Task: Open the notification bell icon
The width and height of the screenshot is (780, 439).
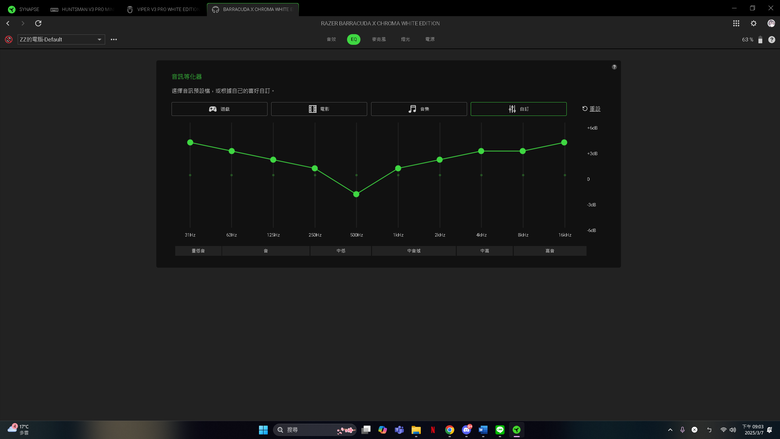Action: [x=770, y=430]
